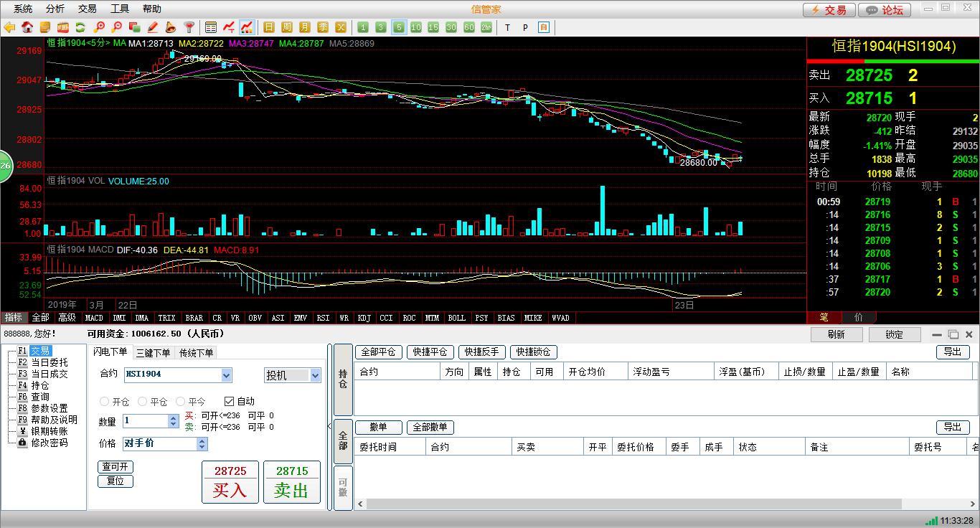This screenshot has height=528, width=980.
Task: Select the 30-minute period icon
Action: 451,27
